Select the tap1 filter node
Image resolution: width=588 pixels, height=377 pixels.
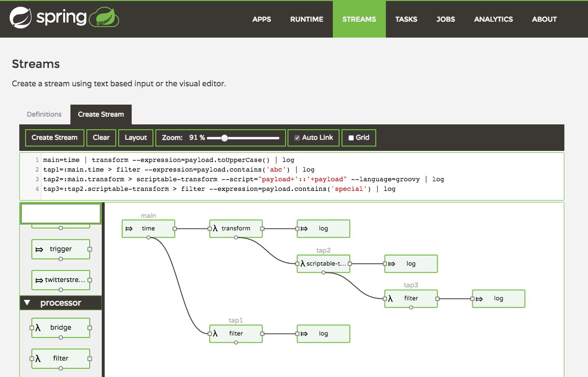pos(236,333)
